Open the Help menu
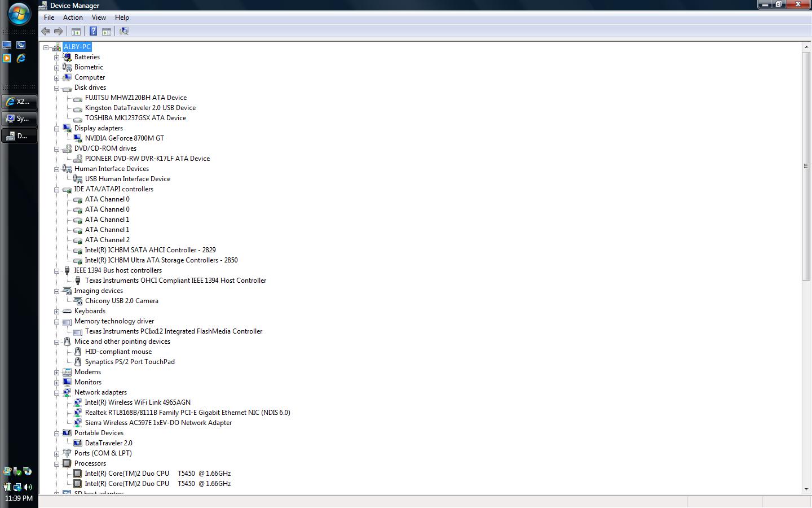The image size is (812, 508). pyautogui.click(x=122, y=17)
